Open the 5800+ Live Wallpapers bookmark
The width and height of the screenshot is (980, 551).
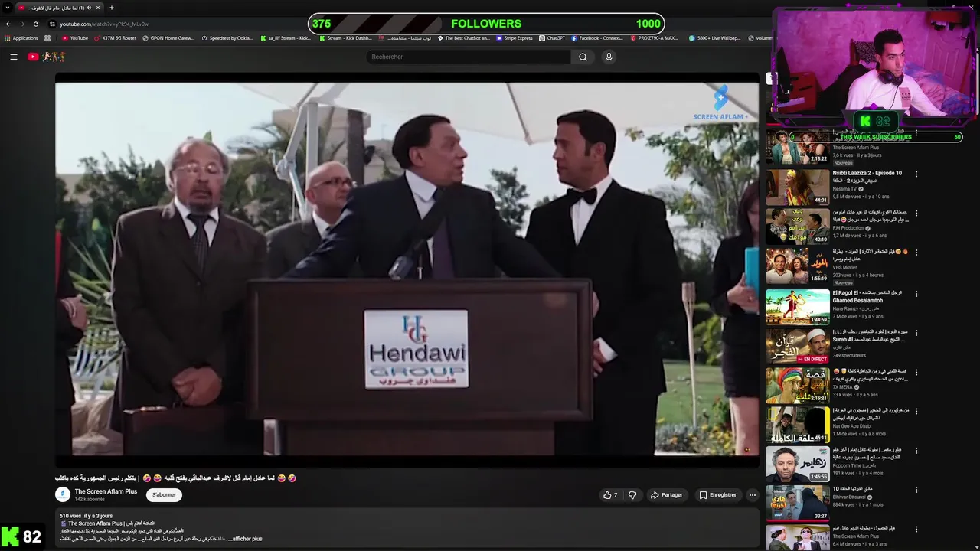click(x=715, y=38)
